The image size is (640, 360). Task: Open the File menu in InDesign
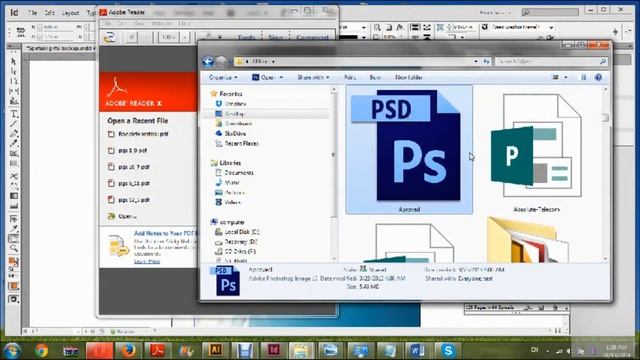point(33,13)
